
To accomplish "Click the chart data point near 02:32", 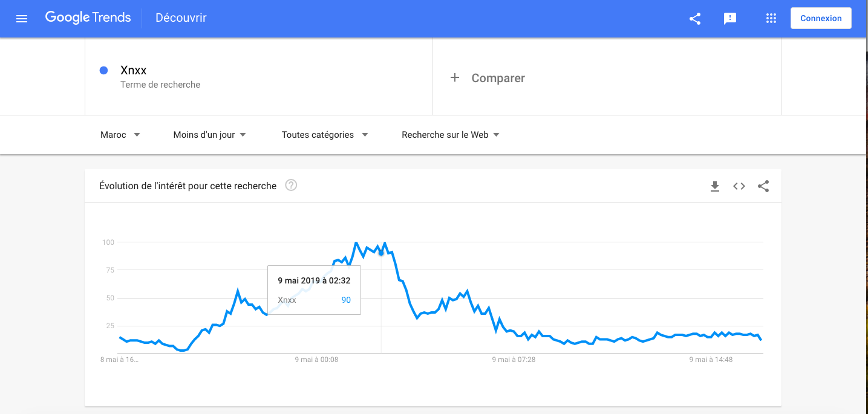I will point(381,253).
